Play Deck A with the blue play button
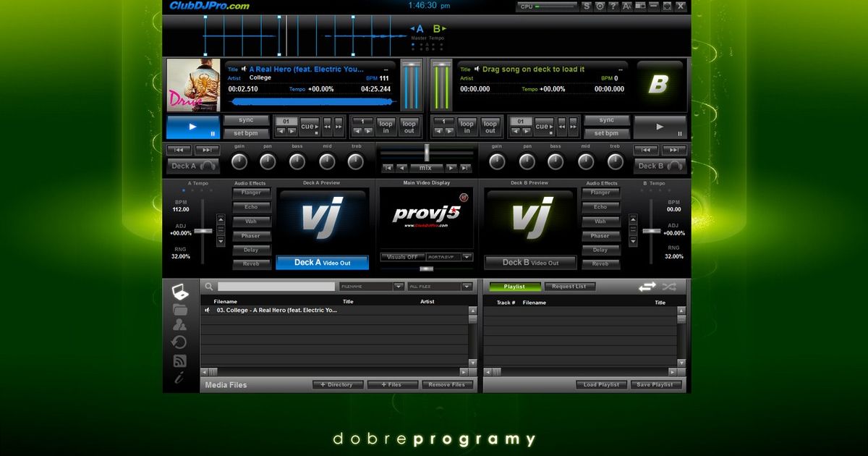This screenshot has width=868, height=456. point(192,127)
